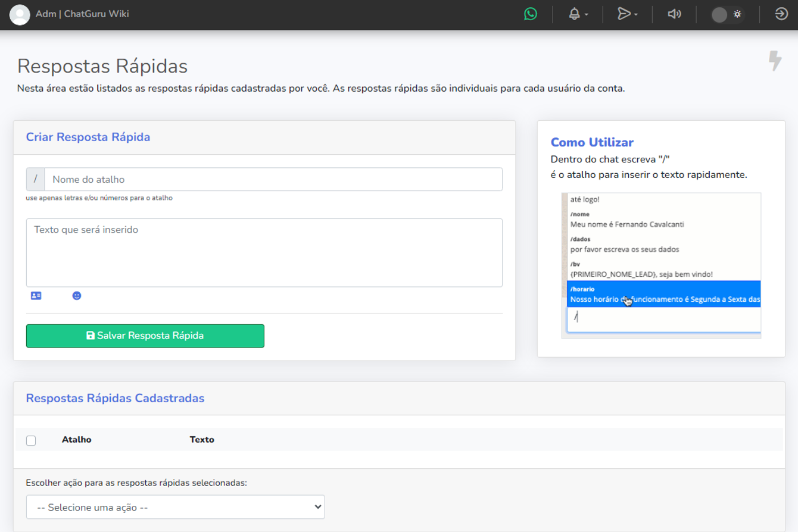Screen dimensions: 798x532
Task: Click the Como Utilizar example image
Action: [x=661, y=265]
